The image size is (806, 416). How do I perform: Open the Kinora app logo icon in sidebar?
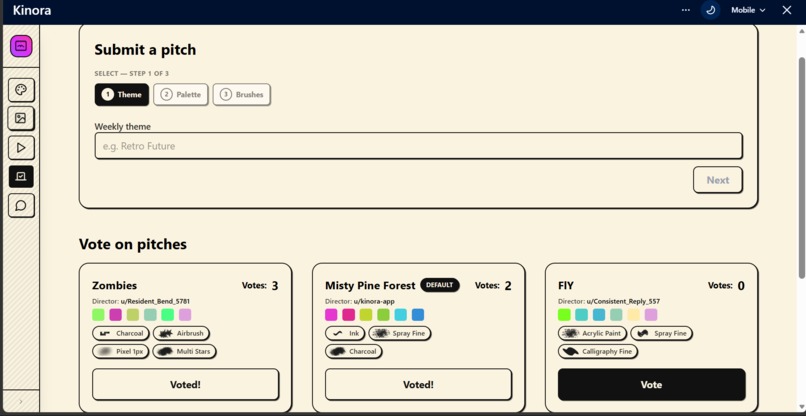pyautogui.click(x=21, y=46)
